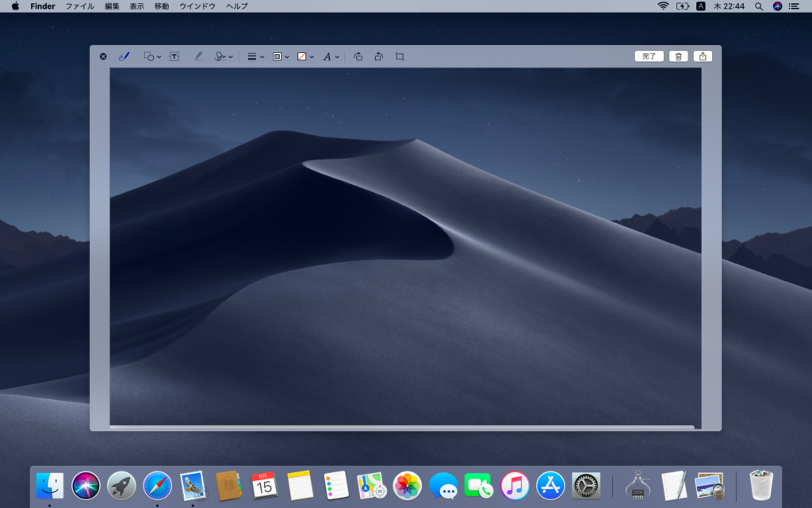Open Contacts from the Dock
The height and width of the screenshot is (508, 812).
click(228, 486)
